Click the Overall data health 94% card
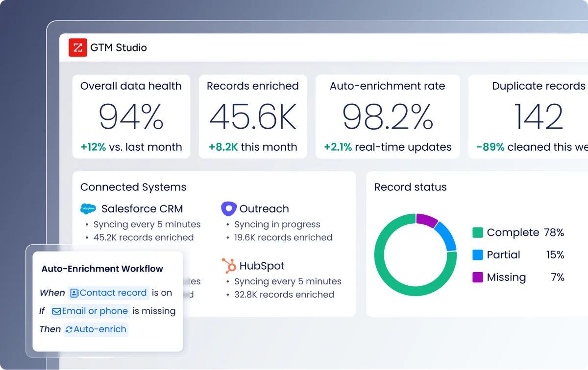The image size is (588, 370). click(131, 116)
